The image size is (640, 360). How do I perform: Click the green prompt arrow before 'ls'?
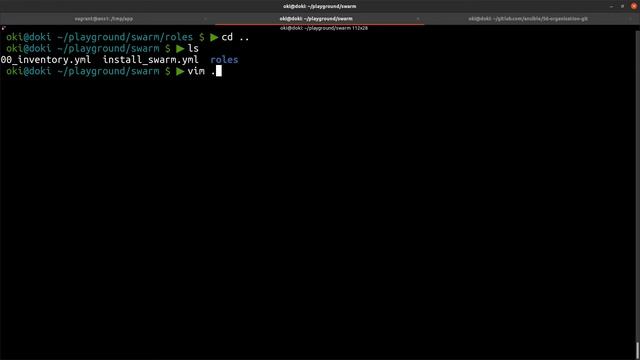tap(180, 49)
